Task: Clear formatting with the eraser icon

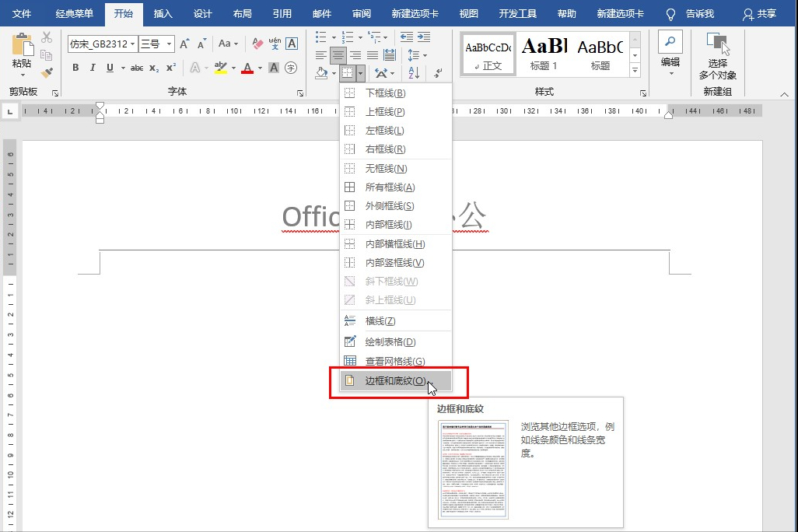Action: (x=258, y=44)
